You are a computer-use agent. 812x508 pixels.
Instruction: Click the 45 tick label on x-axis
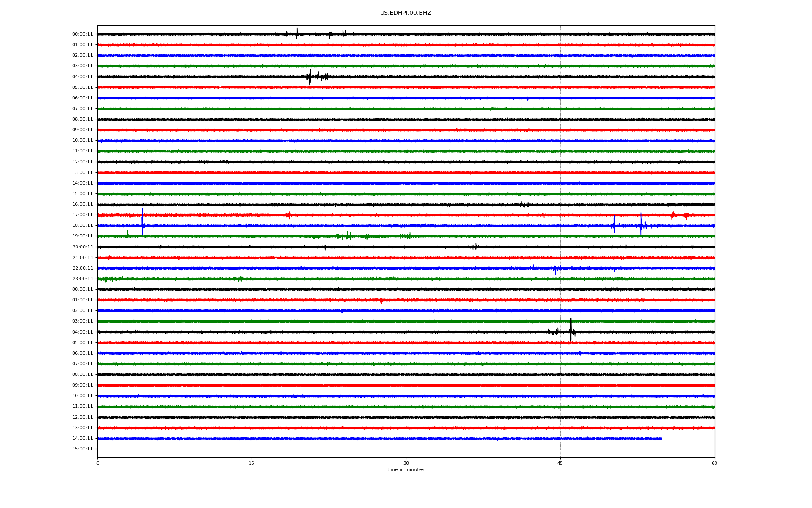560,463
